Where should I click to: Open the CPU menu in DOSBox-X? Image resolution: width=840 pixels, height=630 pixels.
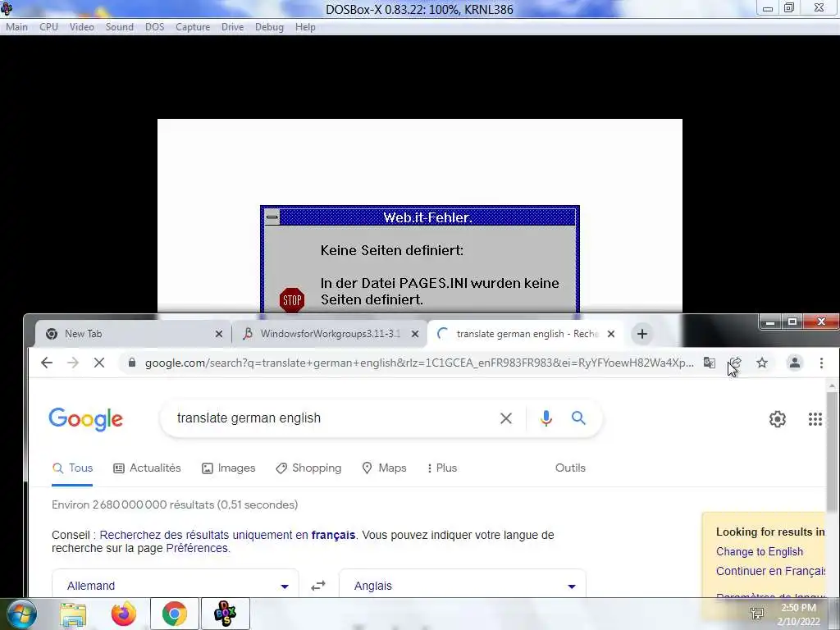(48, 27)
